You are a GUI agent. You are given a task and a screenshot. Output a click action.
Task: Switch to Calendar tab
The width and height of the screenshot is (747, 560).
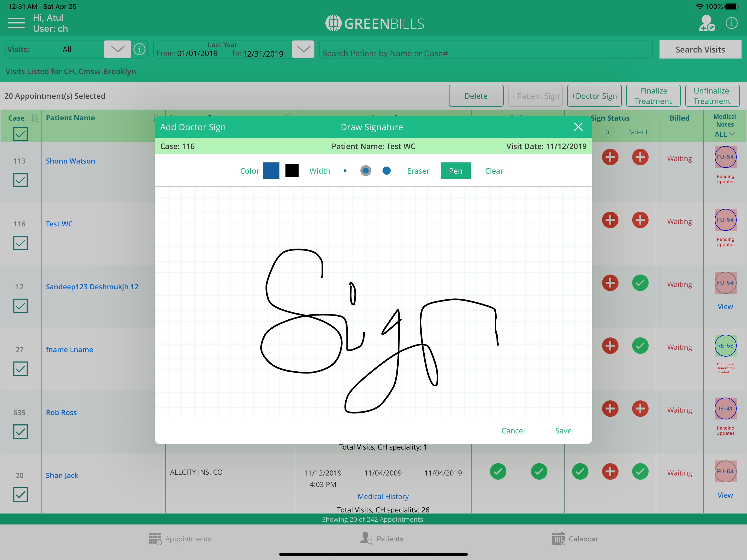click(575, 538)
